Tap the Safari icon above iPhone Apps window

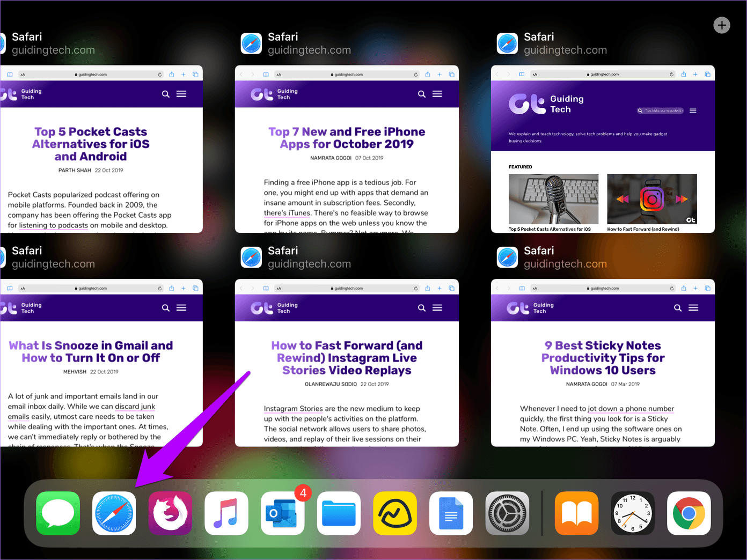click(x=251, y=43)
